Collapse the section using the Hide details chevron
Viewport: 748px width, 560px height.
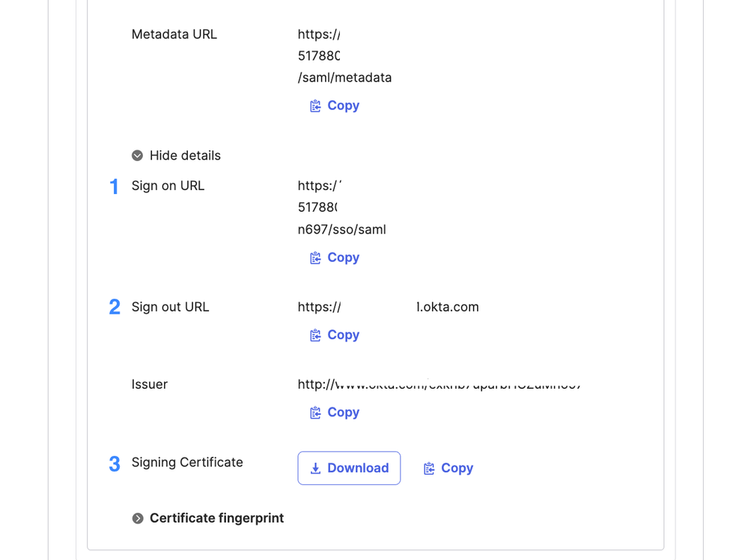click(x=137, y=156)
